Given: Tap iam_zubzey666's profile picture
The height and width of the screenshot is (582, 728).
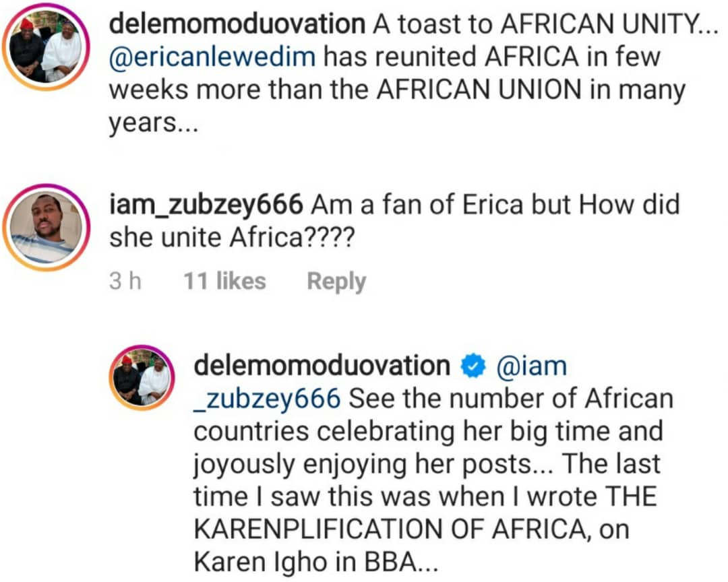Looking at the screenshot, I should pyautogui.click(x=46, y=226).
